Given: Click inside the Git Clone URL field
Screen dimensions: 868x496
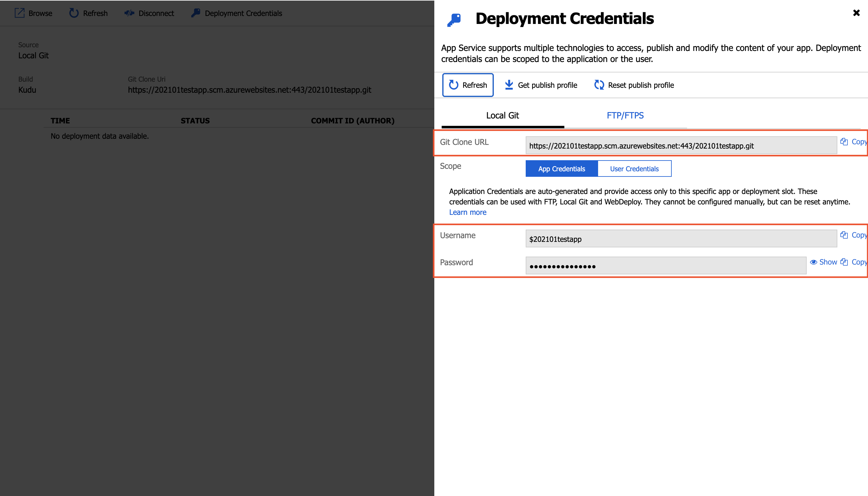Looking at the screenshot, I should (681, 146).
